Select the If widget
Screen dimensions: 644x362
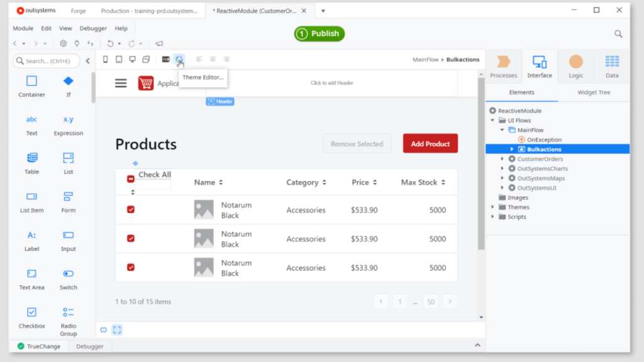click(68, 87)
